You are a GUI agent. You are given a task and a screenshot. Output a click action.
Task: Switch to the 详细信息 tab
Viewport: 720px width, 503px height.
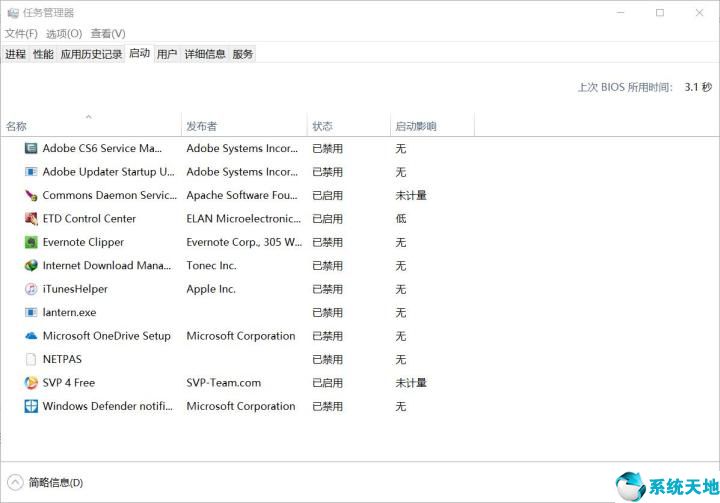pyautogui.click(x=205, y=54)
